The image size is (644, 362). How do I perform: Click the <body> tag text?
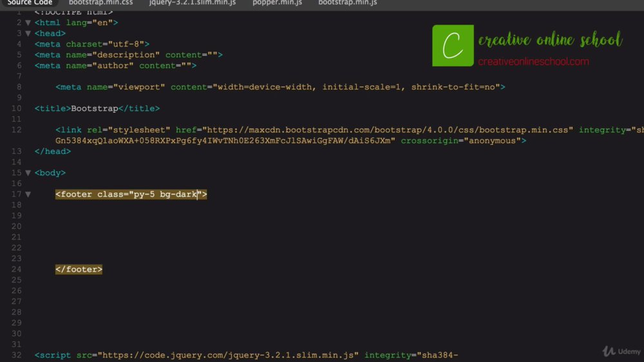point(50,173)
